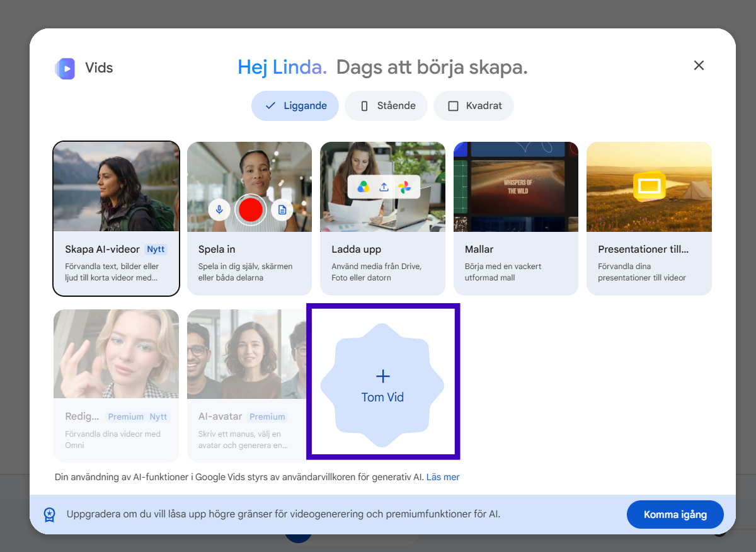
Task: Click the Vids logo icon
Action: pyautogui.click(x=65, y=68)
